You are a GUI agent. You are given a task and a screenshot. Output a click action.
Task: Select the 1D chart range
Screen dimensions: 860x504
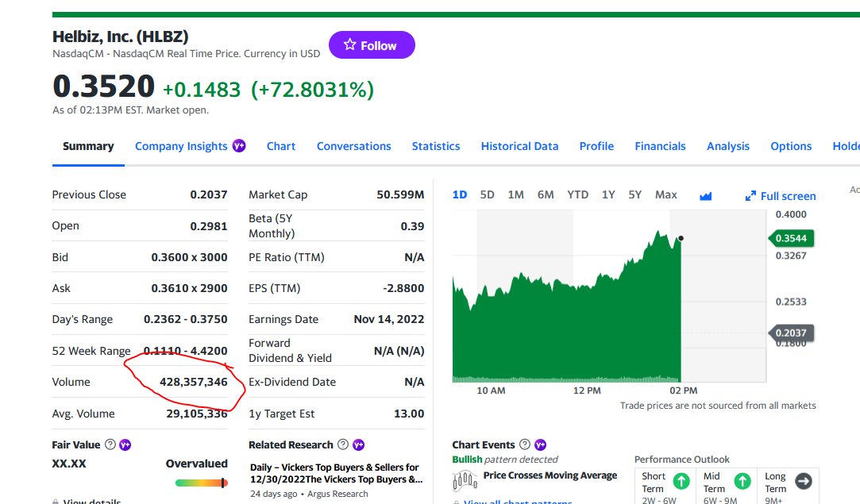pos(460,194)
